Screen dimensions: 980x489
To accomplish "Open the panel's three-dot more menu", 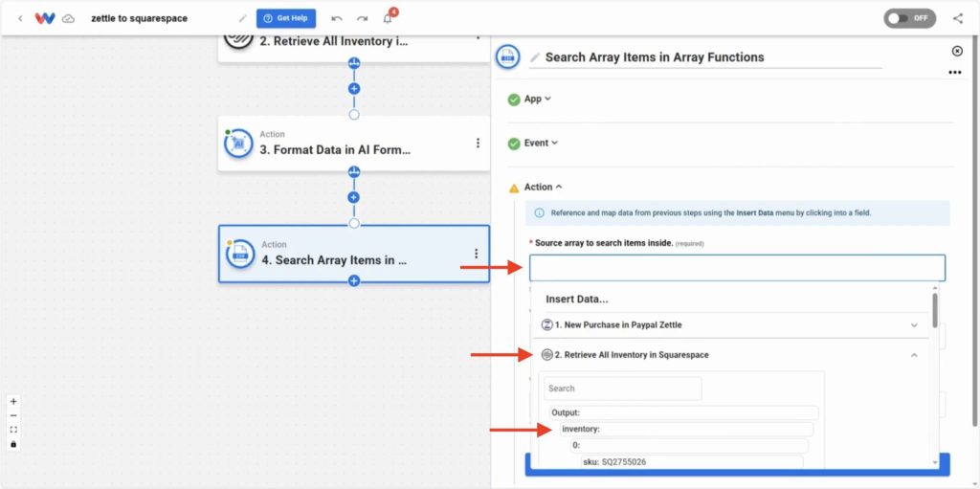I will pos(954,73).
